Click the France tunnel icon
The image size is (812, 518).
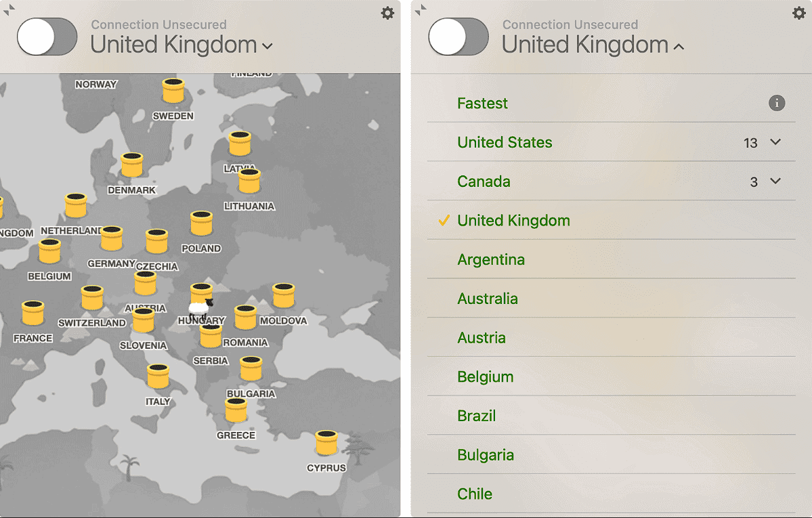pos(33,313)
